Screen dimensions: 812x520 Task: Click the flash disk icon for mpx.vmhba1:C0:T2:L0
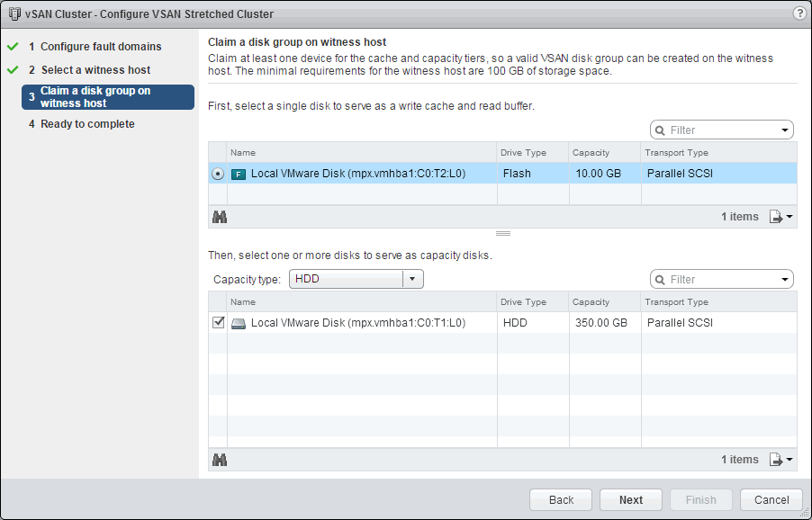point(239,174)
